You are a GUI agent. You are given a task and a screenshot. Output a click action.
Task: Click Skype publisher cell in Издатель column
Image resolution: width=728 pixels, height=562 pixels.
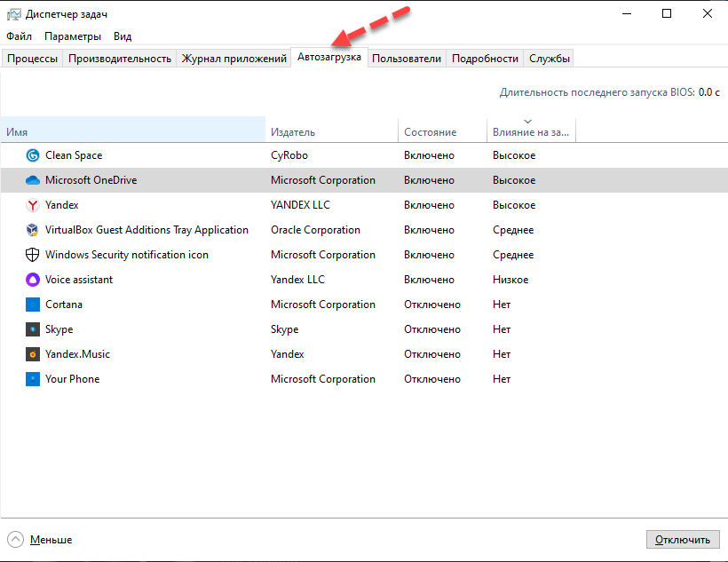[x=285, y=329]
